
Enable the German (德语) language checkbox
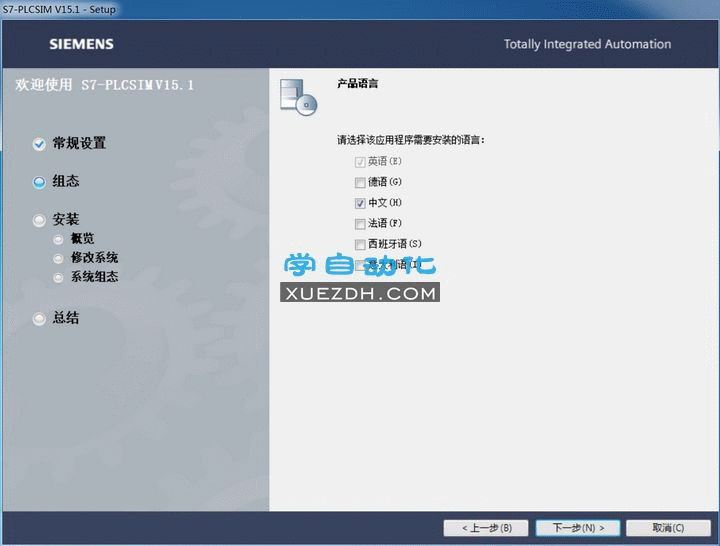[x=360, y=183]
